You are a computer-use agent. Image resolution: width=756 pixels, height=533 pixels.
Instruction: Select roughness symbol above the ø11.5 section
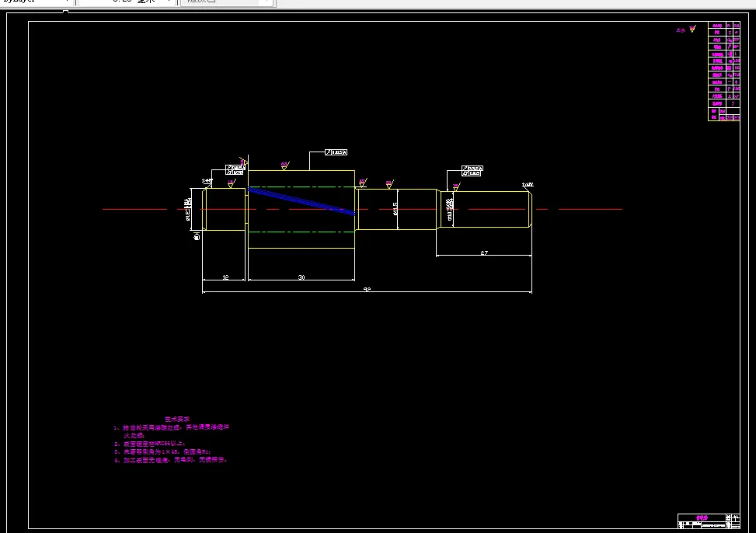tap(389, 184)
